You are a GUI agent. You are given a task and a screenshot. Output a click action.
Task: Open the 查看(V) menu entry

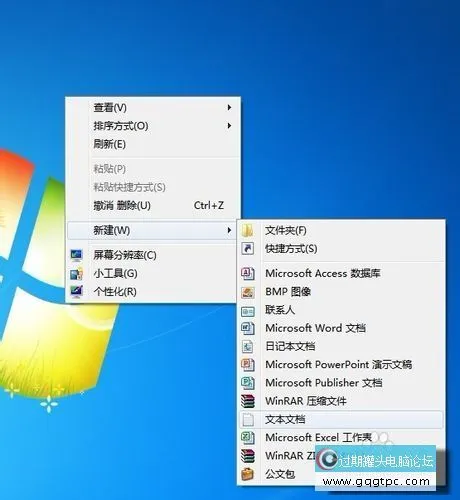click(154, 107)
